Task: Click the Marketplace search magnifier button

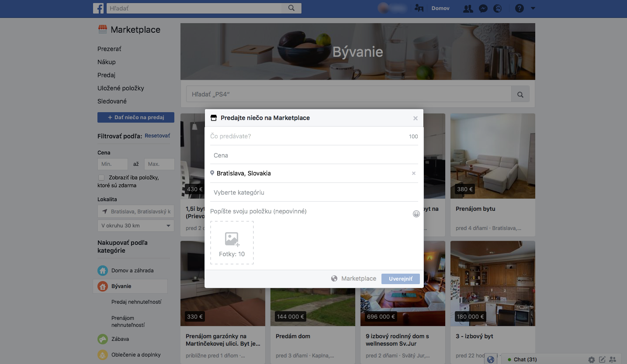Action: pos(520,94)
